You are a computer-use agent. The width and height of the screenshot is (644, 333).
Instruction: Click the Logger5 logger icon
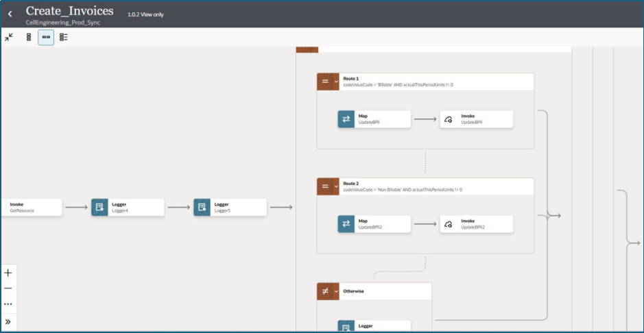coord(202,208)
